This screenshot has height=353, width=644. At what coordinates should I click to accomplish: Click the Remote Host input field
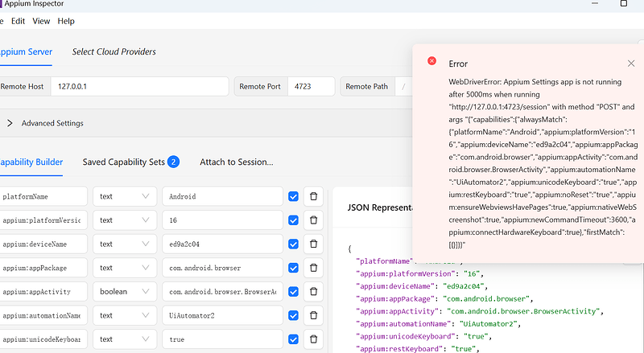tap(139, 86)
